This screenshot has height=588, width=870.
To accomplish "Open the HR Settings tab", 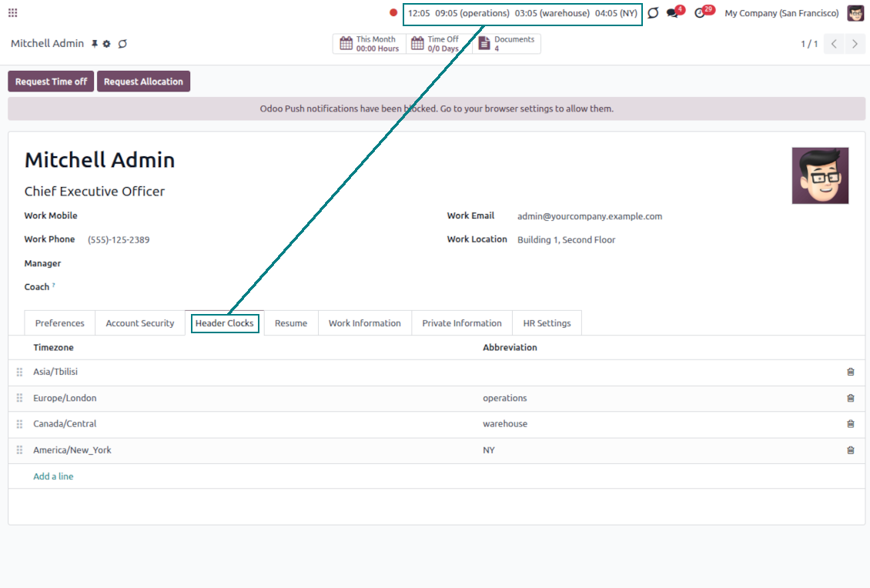I will click(547, 322).
